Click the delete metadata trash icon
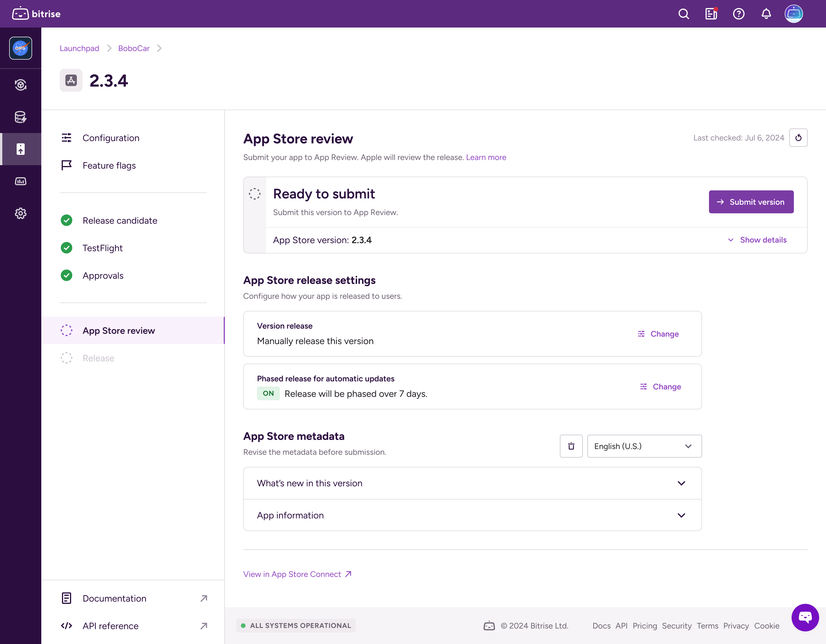Screen dimensions: 826x644 [x=571, y=446]
